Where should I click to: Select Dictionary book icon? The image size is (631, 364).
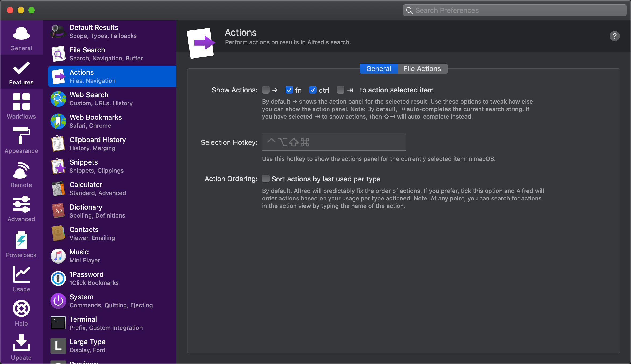coord(58,211)
